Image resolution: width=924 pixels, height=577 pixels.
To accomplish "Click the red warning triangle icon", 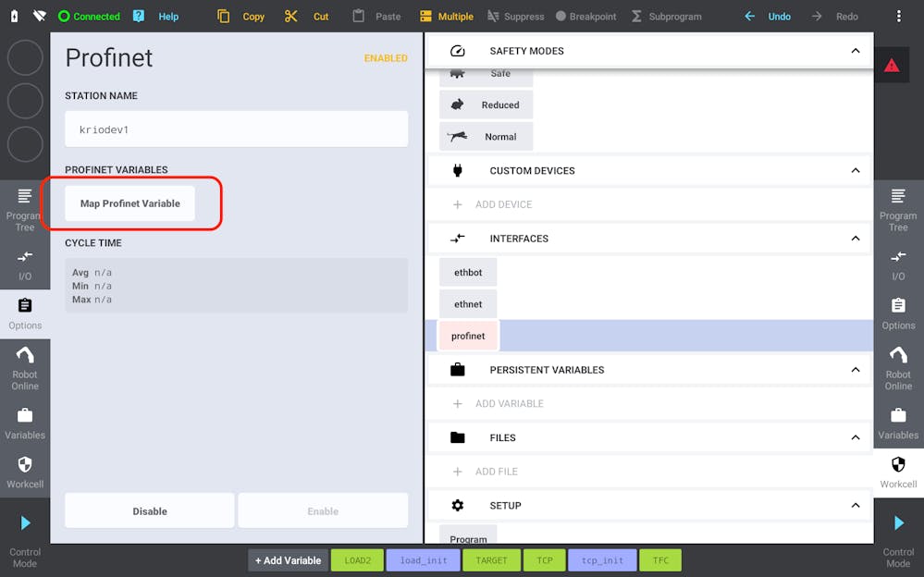I will click(x=892, y=66).
